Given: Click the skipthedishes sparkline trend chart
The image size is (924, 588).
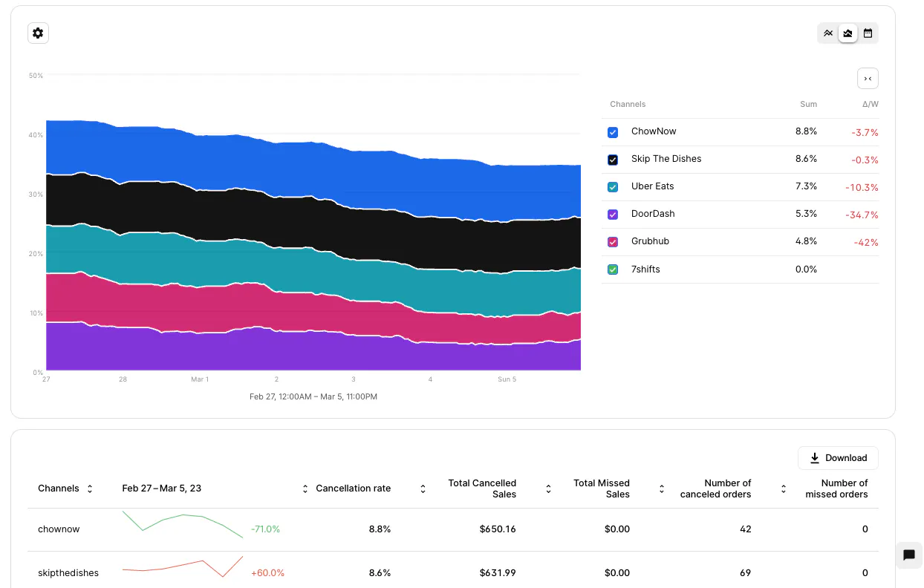Looking at the screenshot, I should click(183, 568).
